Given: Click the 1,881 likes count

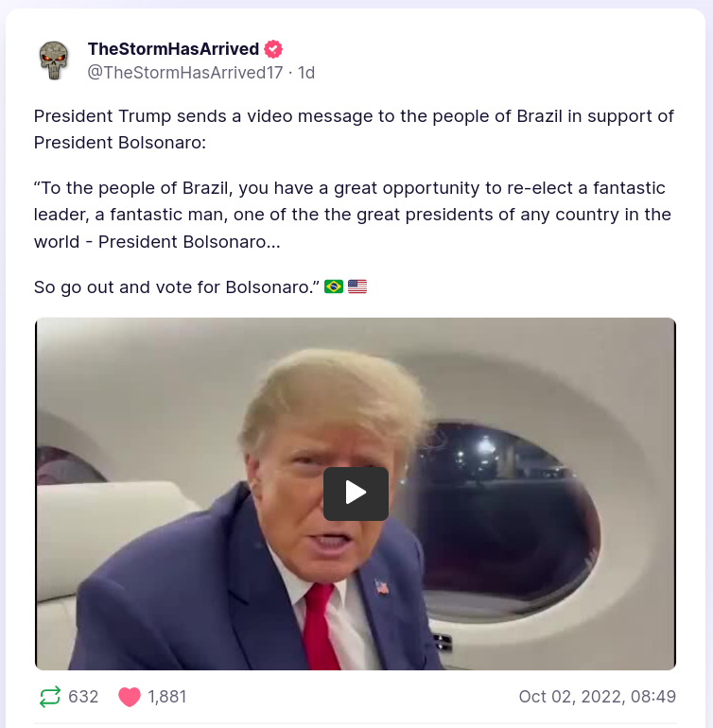Looking at the screenshot, I should click(166, 697).
